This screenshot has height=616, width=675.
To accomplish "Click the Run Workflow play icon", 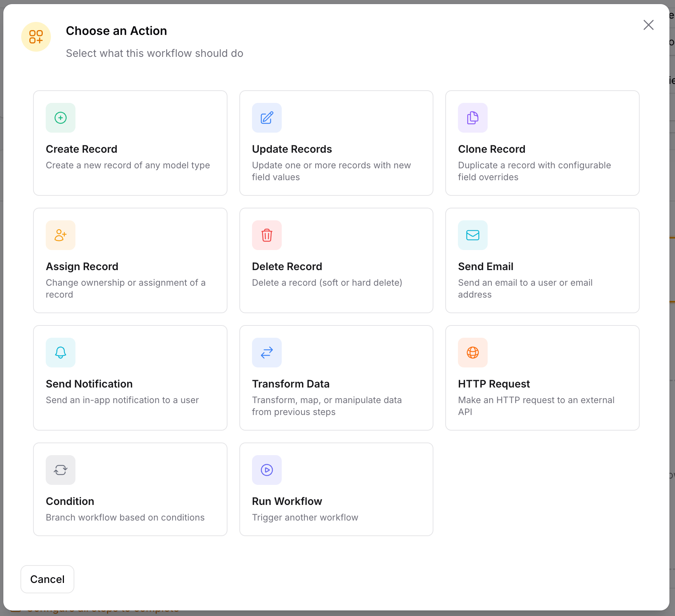I will (267, 470).
